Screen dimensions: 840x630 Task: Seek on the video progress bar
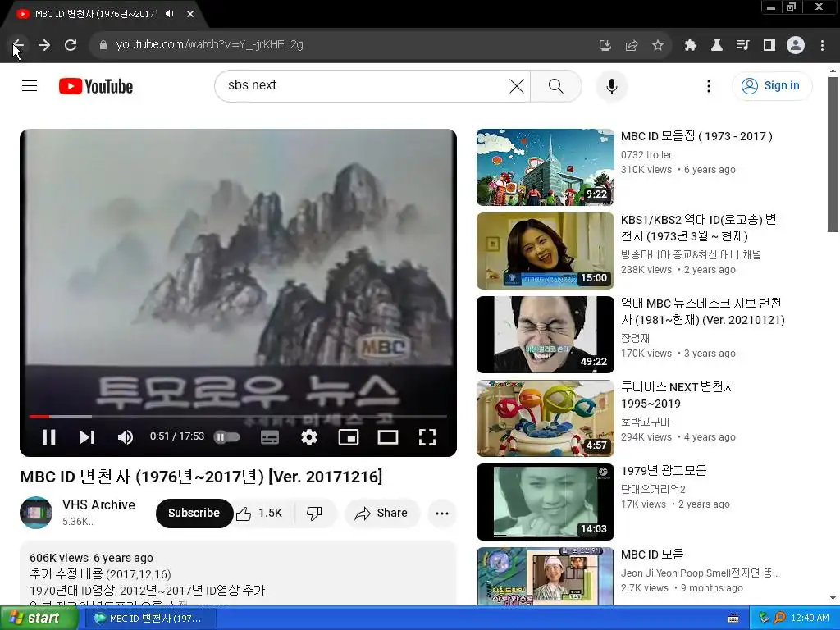pos(238,416)
